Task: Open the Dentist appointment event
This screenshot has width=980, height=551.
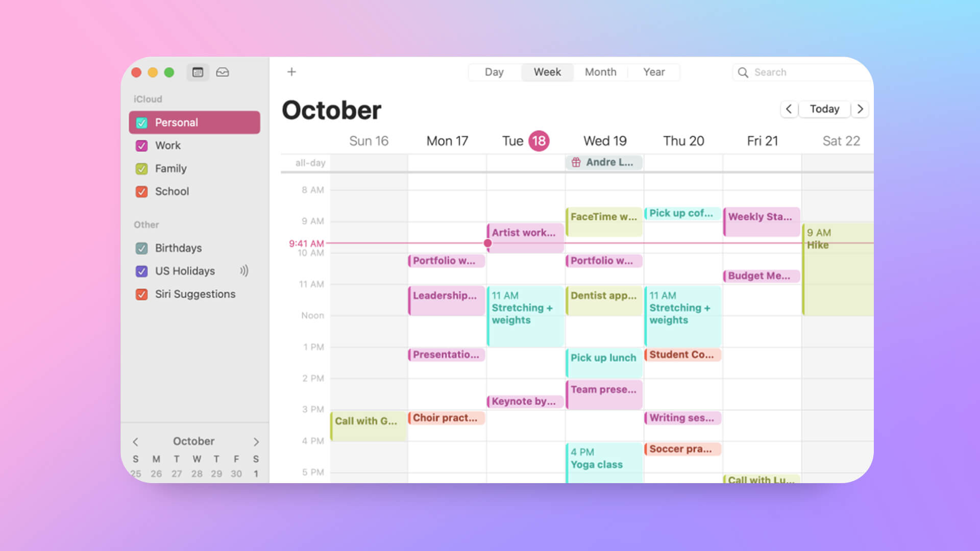Action: [x=602, y=296]
